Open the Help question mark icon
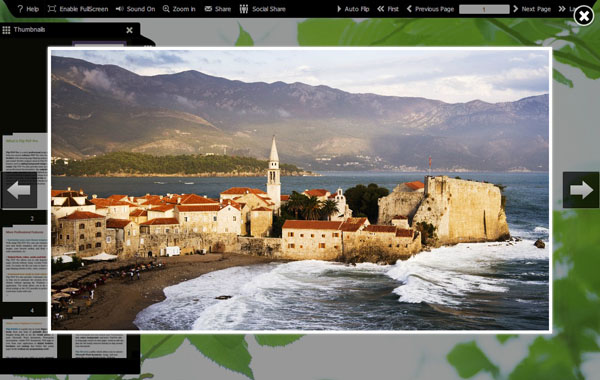The height and width of the screenshot is (380, 600). tap(20, 9)
